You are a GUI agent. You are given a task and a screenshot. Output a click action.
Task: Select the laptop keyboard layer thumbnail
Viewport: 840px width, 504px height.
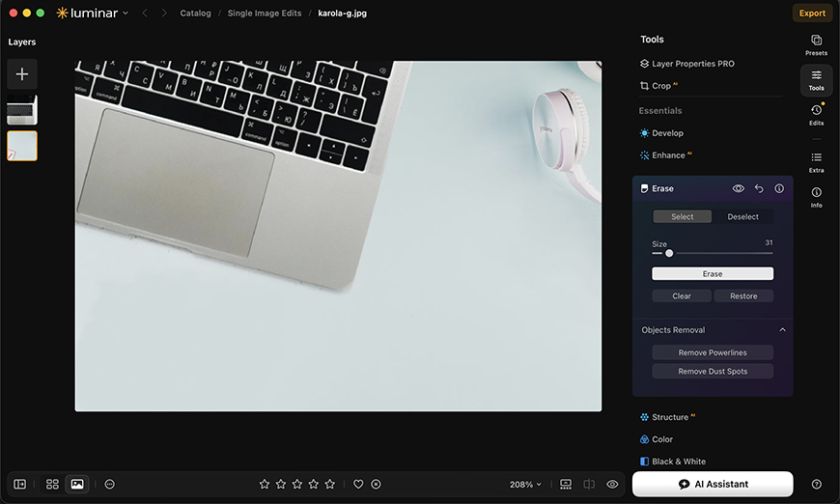pos(22,110)
